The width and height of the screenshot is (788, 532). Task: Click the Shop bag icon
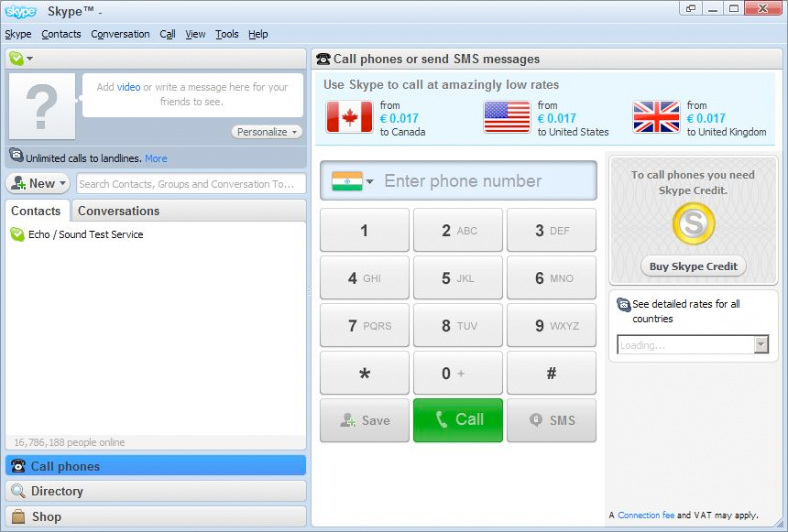(x=18, y=516)
